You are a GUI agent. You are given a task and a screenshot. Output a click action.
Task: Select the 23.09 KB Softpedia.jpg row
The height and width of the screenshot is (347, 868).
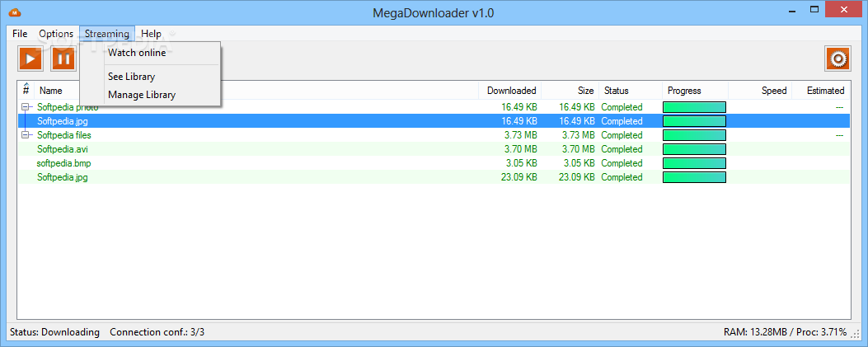click(434, 177)
